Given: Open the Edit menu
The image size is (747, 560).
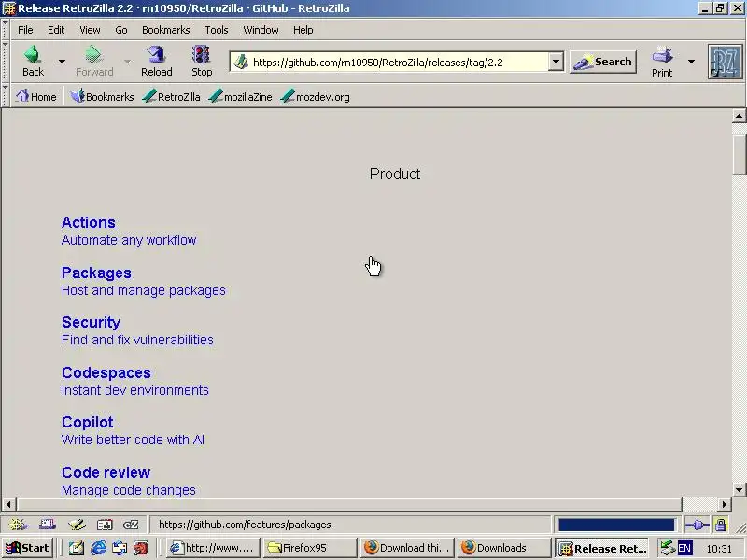Looking at the screenshot, I should tap(56, 30).
